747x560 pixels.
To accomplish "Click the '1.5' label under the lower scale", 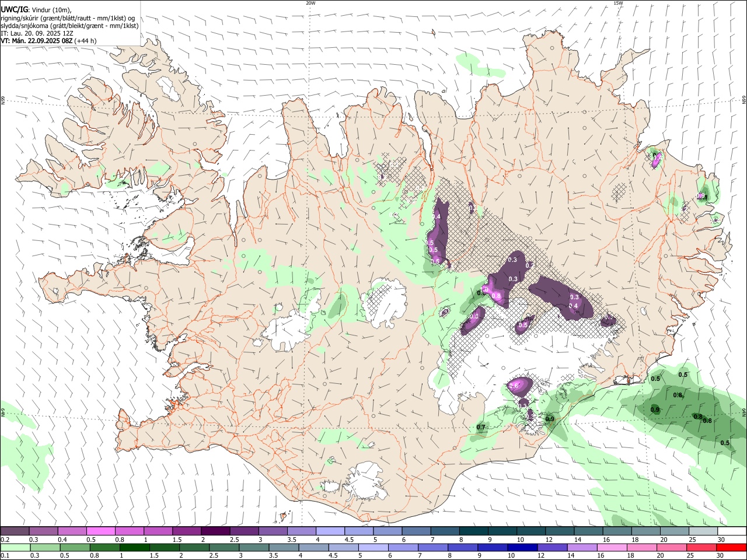I will [x=154, y=555].
